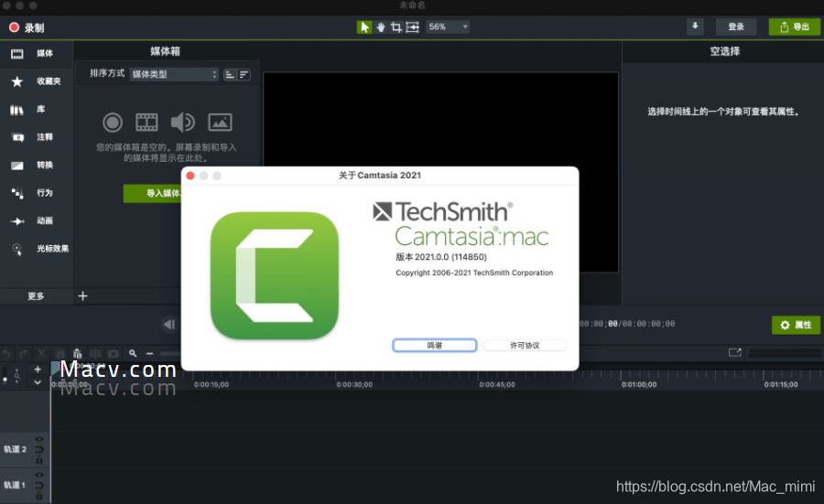Click the plus icon beside 更多
Image resolution: width=824 pixels, height=504 pixels.
click(x=82, y=296)
